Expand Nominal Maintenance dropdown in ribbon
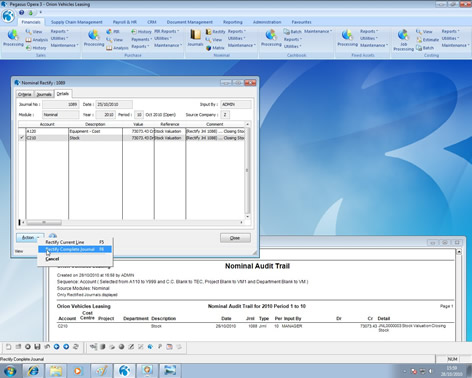 pos(241,45)
